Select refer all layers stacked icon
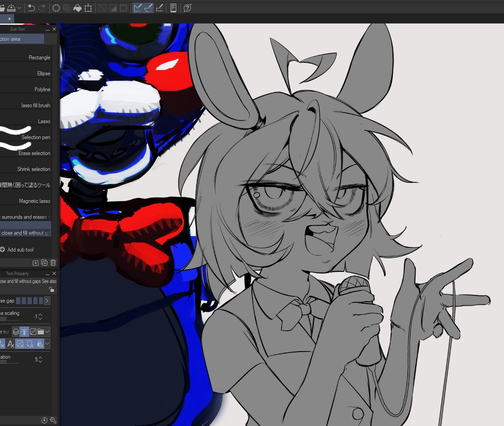504x426 pixels. pyautogui.click(x=16, y=332)
